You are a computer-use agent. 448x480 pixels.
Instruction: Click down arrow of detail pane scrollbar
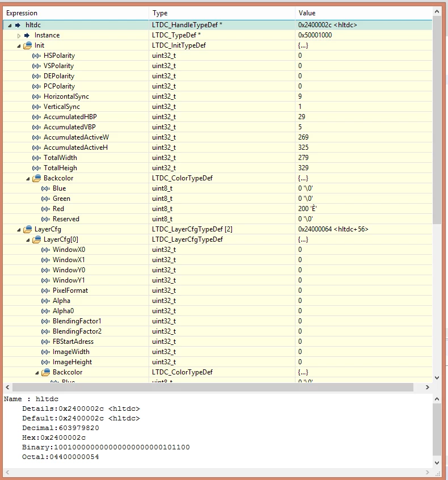437,463
